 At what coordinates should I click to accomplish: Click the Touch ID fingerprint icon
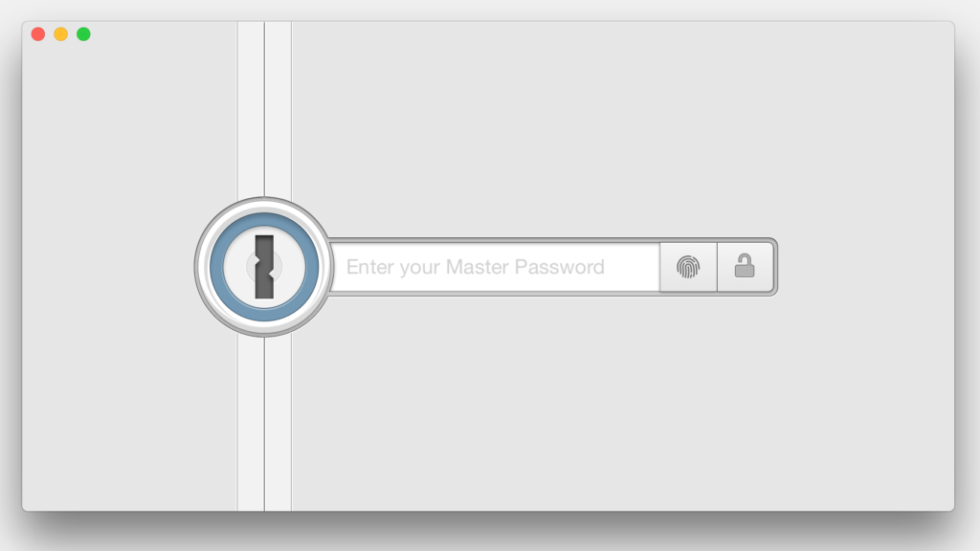point(688,268)
